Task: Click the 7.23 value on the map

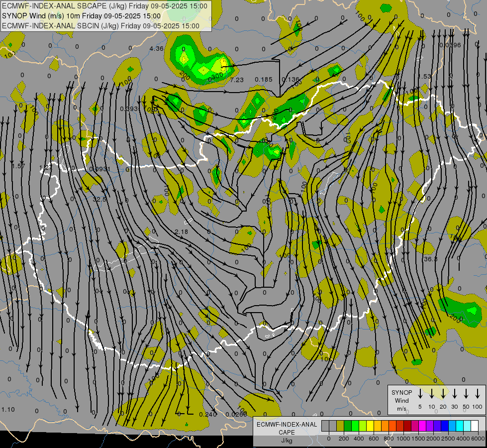Action: point(237,80)
